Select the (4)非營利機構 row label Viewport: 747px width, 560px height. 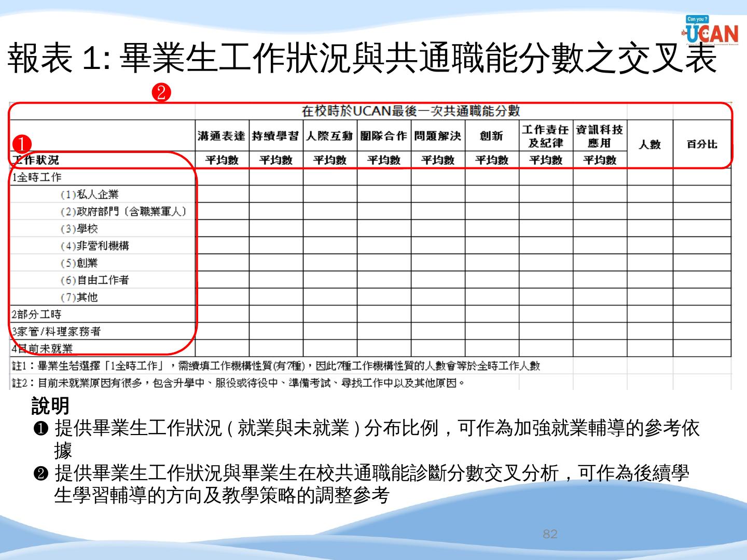[94, 246]
